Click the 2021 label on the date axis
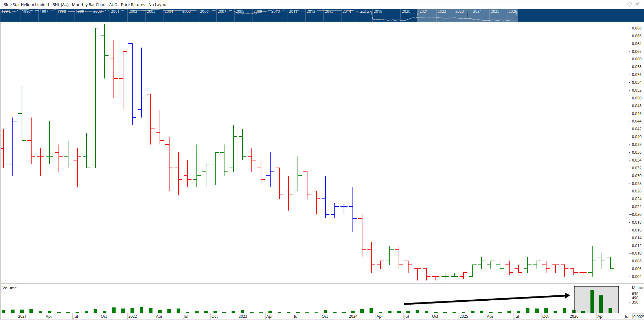The image size is (644, 322). (x=22, y=316)
